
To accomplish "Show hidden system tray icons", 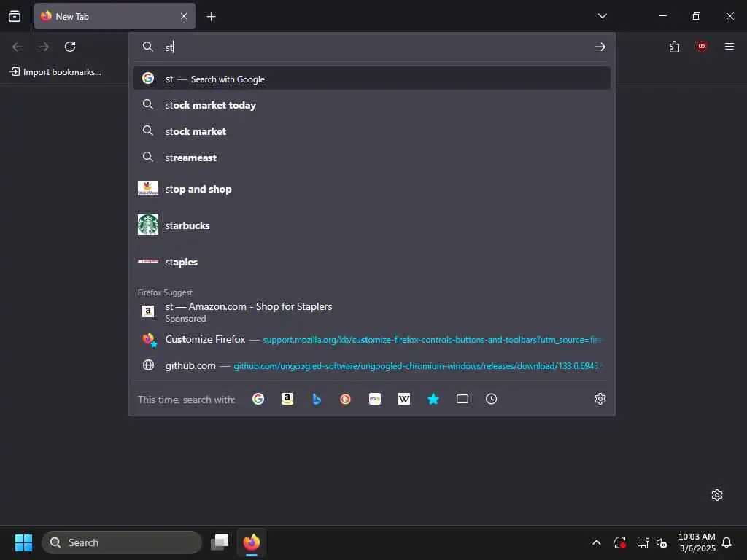I will pyautogui.click(x=596, y=542).
